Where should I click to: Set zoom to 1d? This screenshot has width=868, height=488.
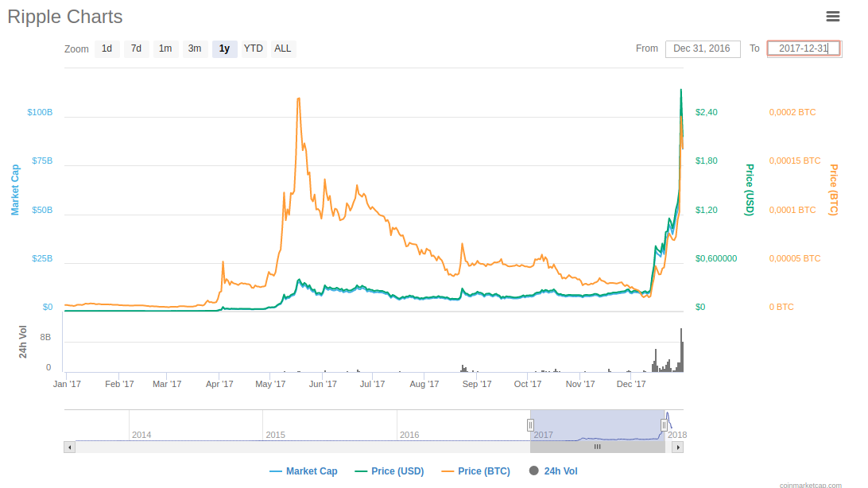[107, 48]
